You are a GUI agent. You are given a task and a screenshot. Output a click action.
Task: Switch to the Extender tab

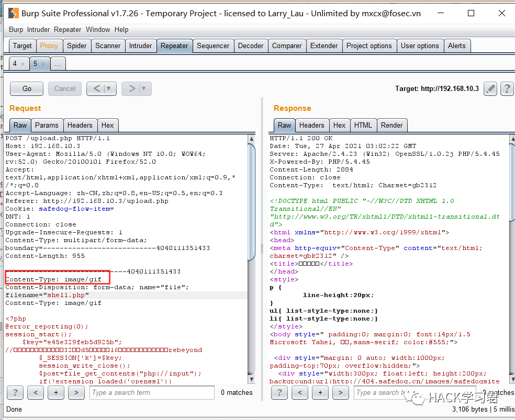point(324,46)
